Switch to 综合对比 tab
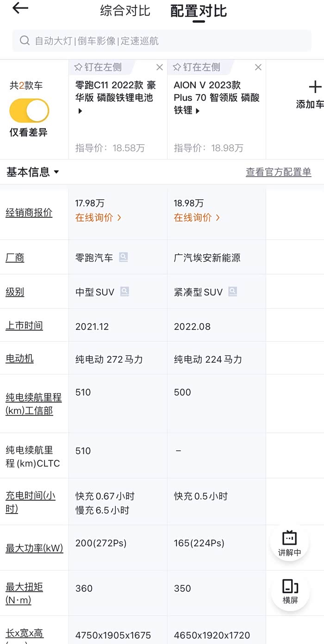324x644 pixels. click(x=125, y=11)
